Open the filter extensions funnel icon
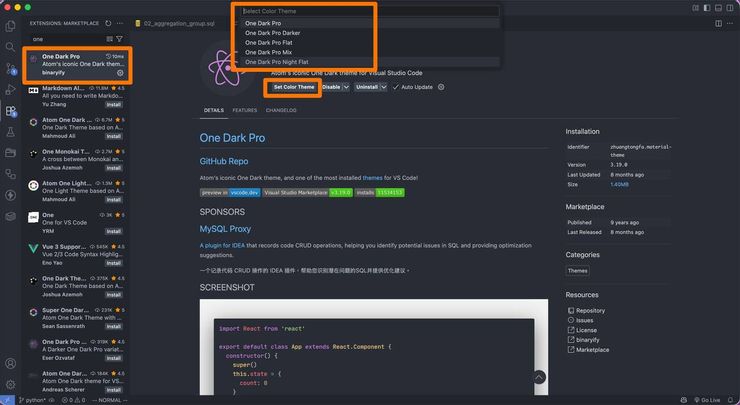The width and height of the screenshot is (740, 405). [x=119, y=39]
